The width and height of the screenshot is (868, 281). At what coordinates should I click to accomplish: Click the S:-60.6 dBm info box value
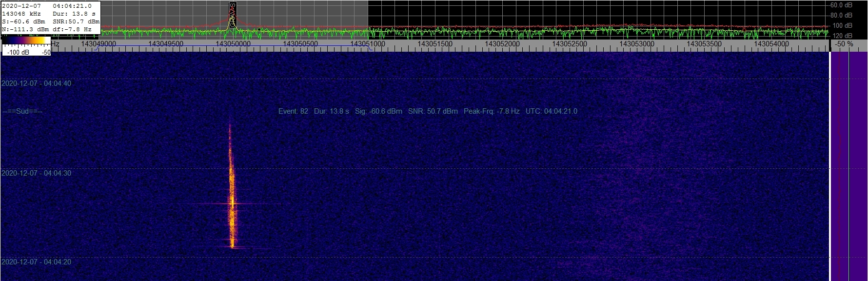[23, 21]
